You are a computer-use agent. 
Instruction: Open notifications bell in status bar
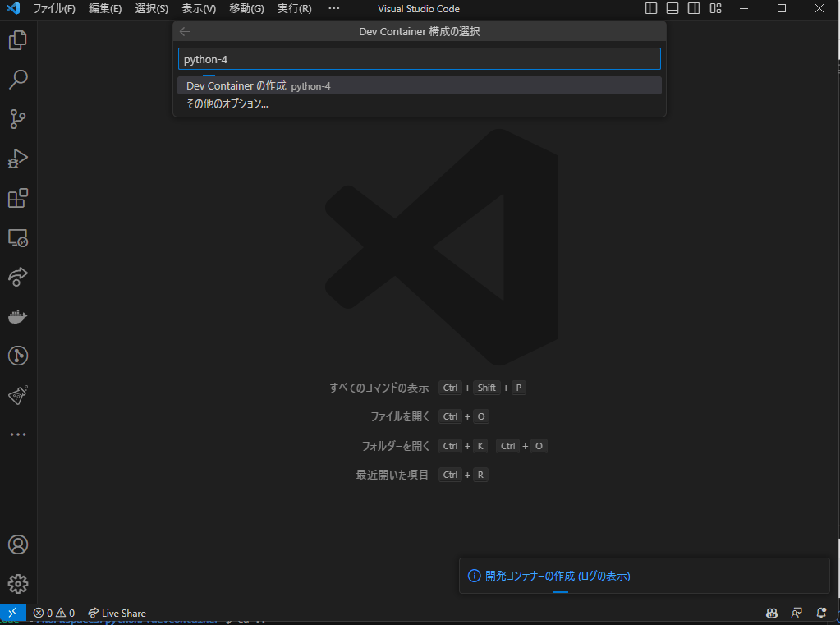pos(821,613)
